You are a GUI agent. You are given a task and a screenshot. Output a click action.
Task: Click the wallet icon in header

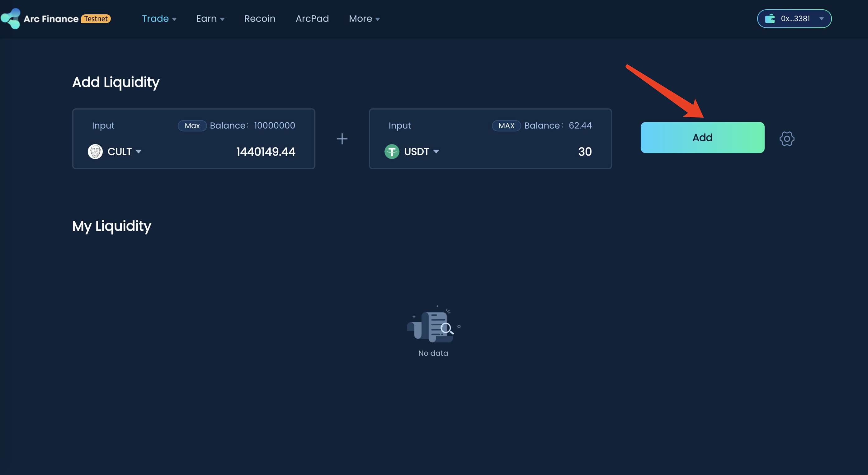(770, 19)
